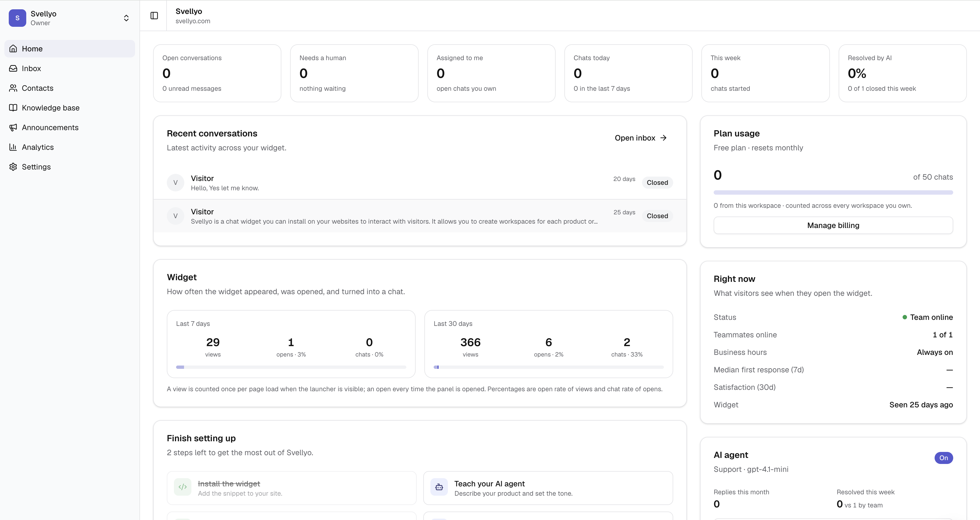
Task: Open the Visitor conversation about the chat widget
Action: click(420, 216)
